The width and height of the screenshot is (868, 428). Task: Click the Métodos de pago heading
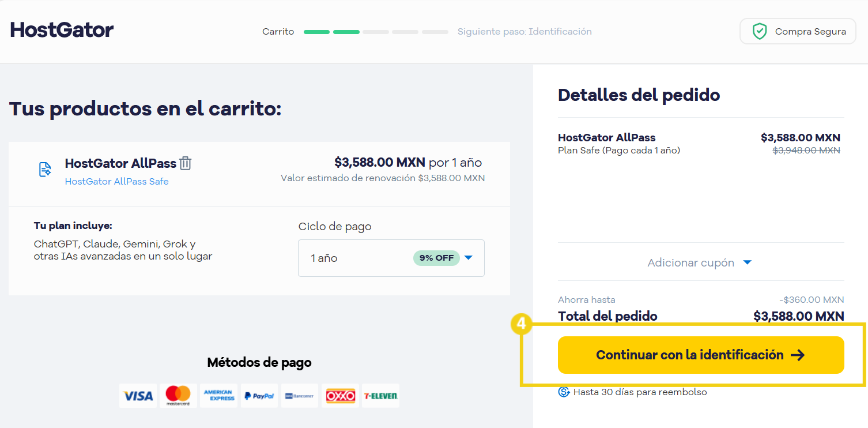click(x=259, y=363)
